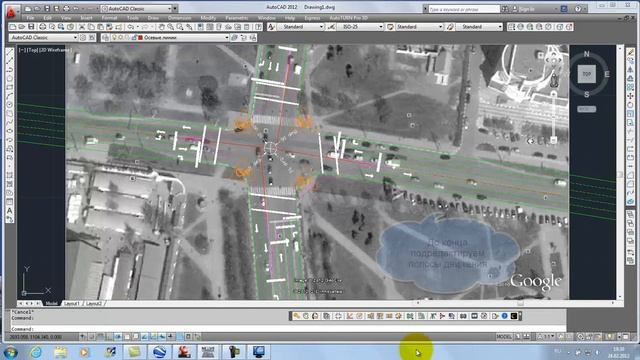
Task: Open Internet Explorer from the taskbar
Action: click(x=36, y=351)
